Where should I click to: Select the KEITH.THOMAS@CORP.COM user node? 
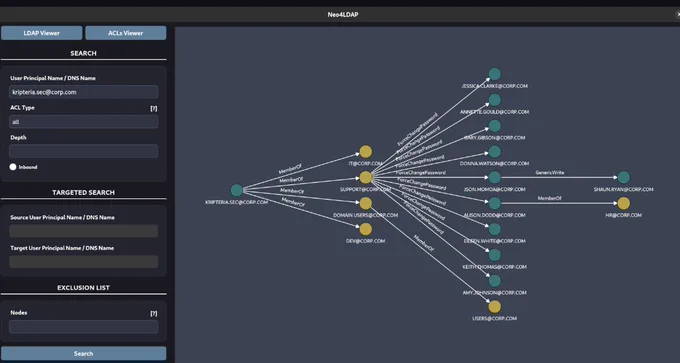[494, 255]
